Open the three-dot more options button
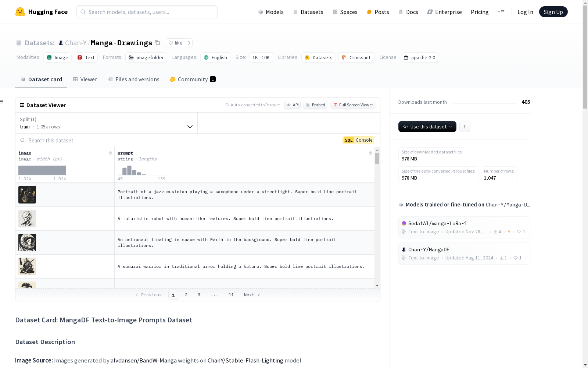Image resolution: width=588 pixels, height=368 pixels. pos(465,127)
